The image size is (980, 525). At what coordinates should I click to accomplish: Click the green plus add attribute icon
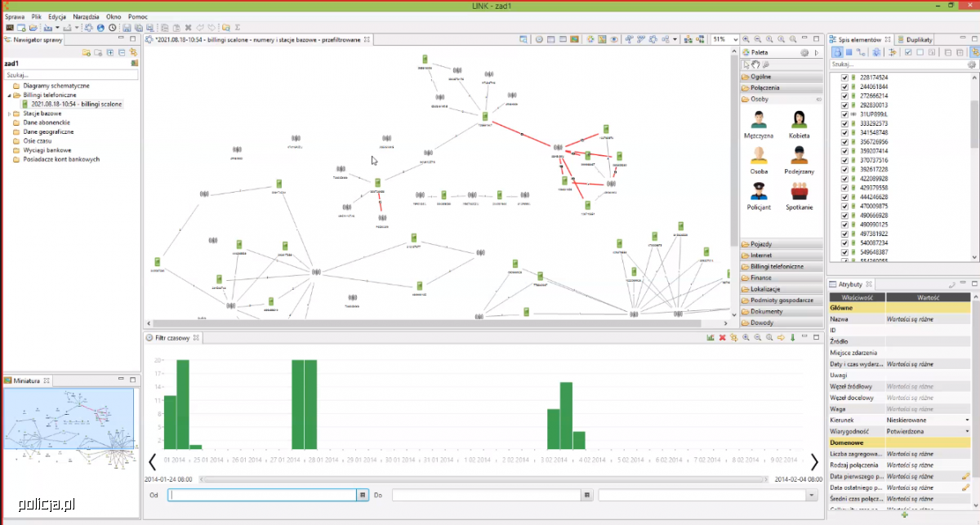point(904,515)
